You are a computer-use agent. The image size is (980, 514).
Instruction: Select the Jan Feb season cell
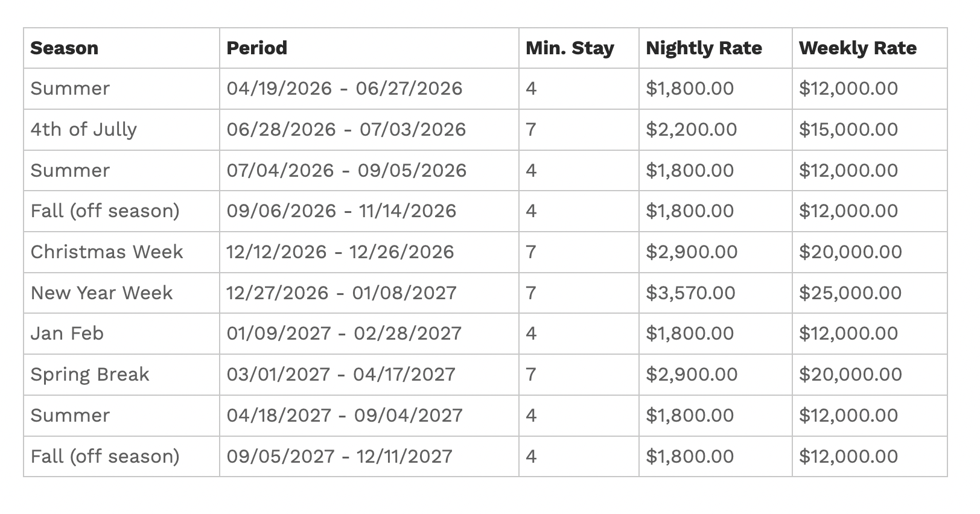click(121, 334)
